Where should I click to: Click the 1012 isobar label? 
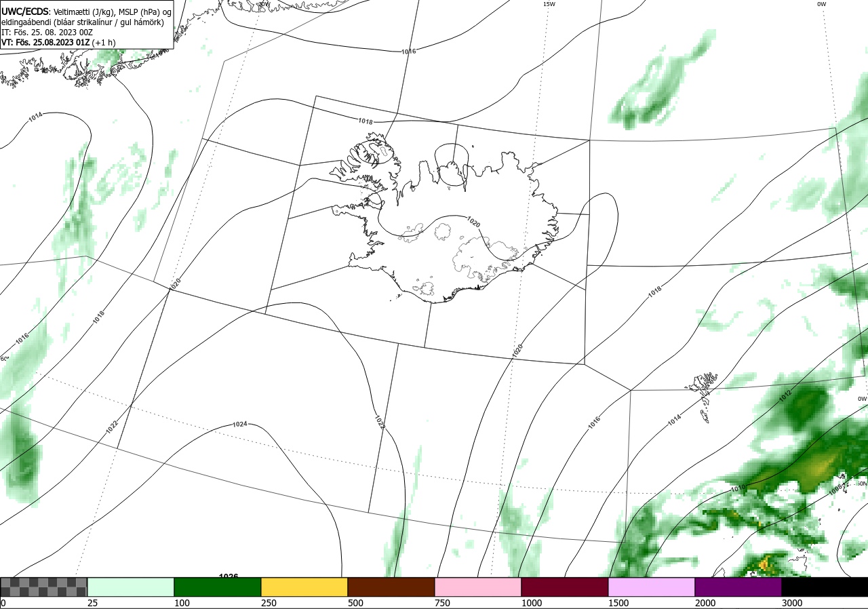(x=785, y=396)
